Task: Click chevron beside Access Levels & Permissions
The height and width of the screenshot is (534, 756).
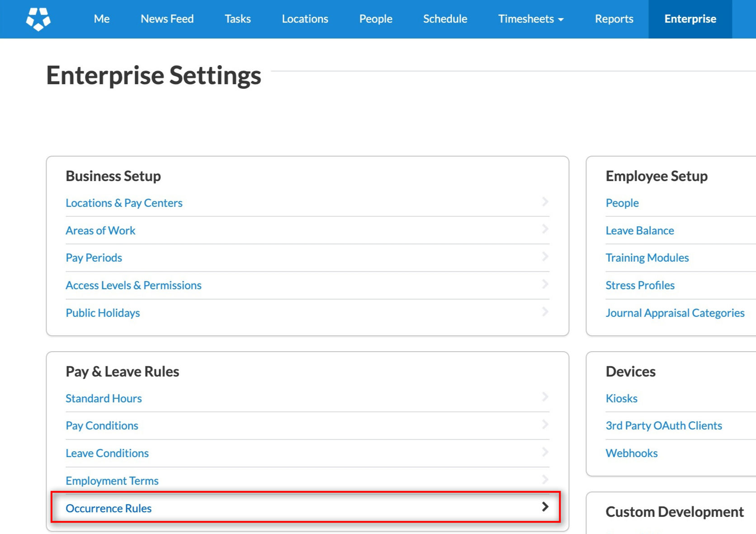Action: [545, 284]
